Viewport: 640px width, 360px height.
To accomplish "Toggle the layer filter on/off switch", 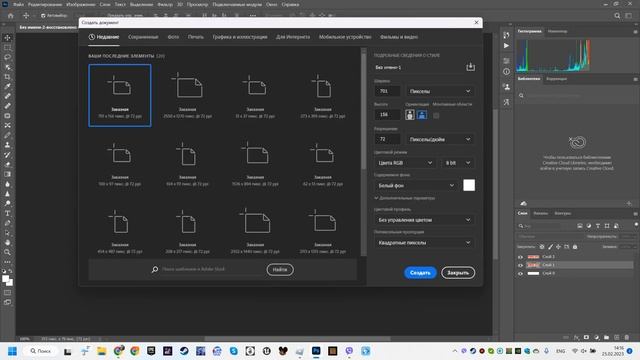I will pyautogui.click(x=636, y=225).
